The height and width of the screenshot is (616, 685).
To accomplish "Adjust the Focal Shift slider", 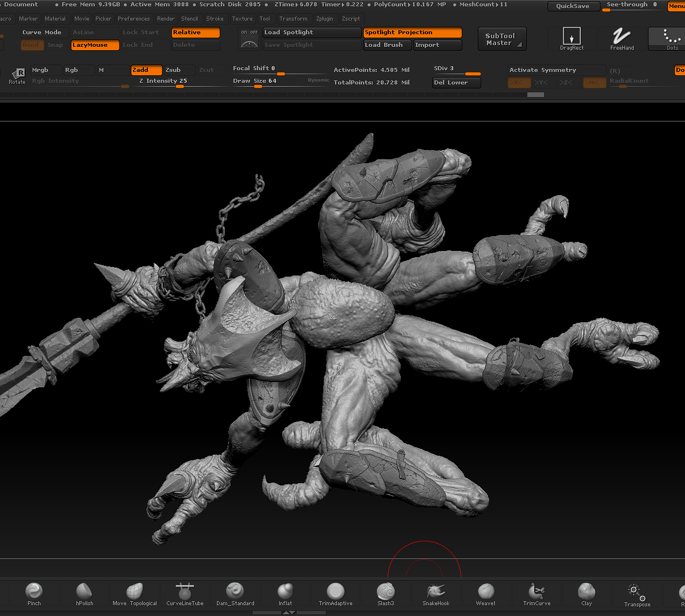I will tap(280, 69).
